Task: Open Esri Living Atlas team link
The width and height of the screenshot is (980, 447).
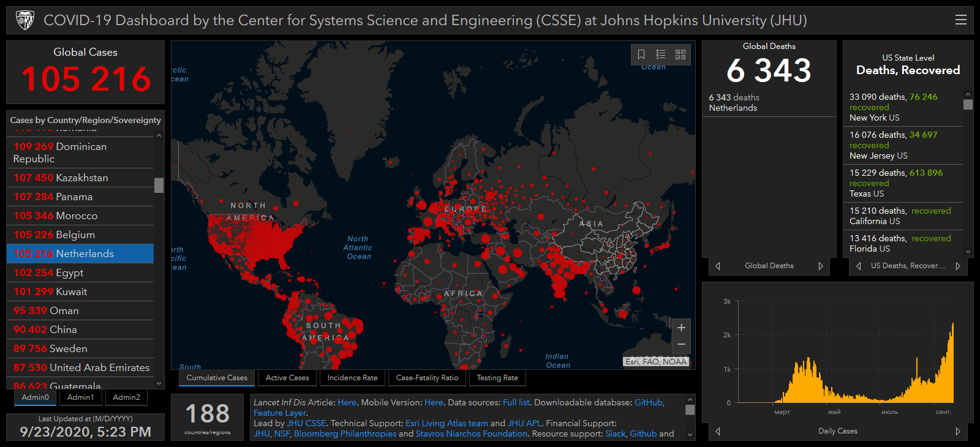Action: [447, 423]
